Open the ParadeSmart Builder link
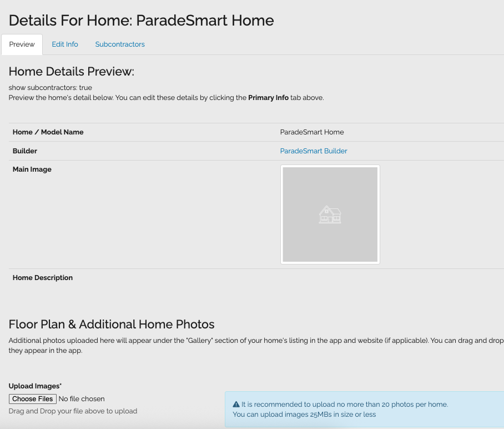Screen dimensions: 504x429 click(314, 151)
